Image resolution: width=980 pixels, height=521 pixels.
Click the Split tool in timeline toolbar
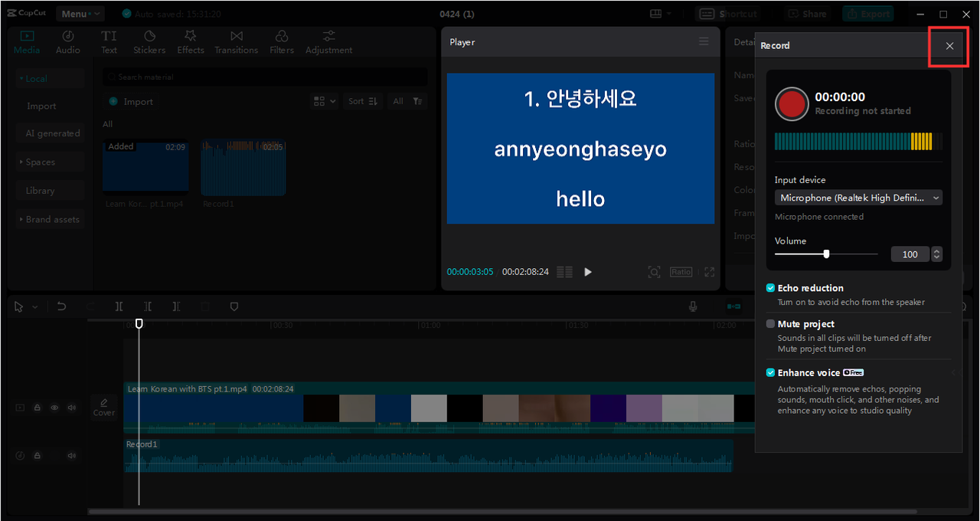(119, 306)
